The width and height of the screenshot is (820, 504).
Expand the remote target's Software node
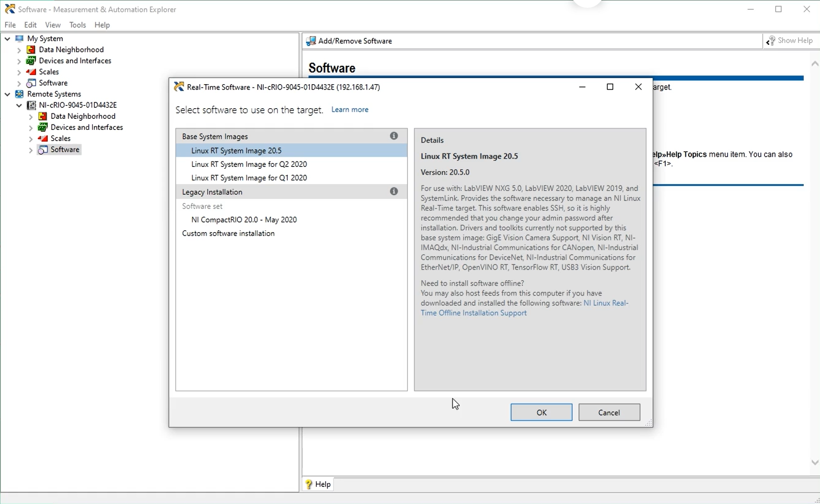[31, 150]
